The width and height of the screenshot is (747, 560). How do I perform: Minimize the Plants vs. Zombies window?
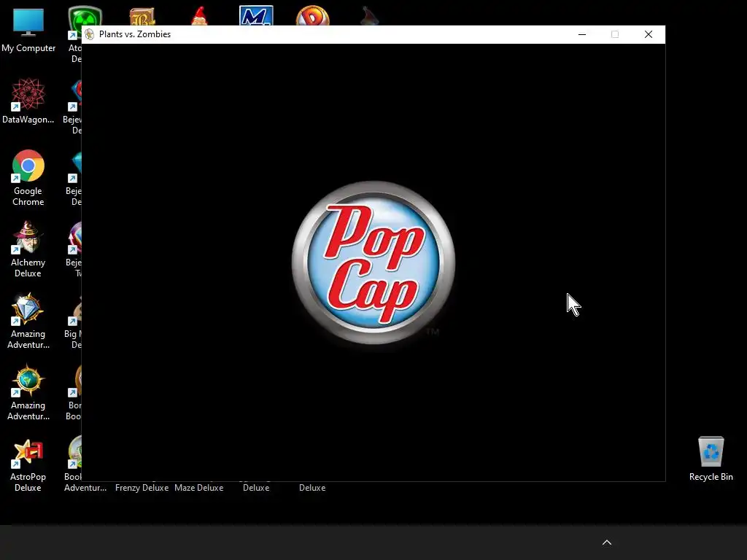[581, 34]
